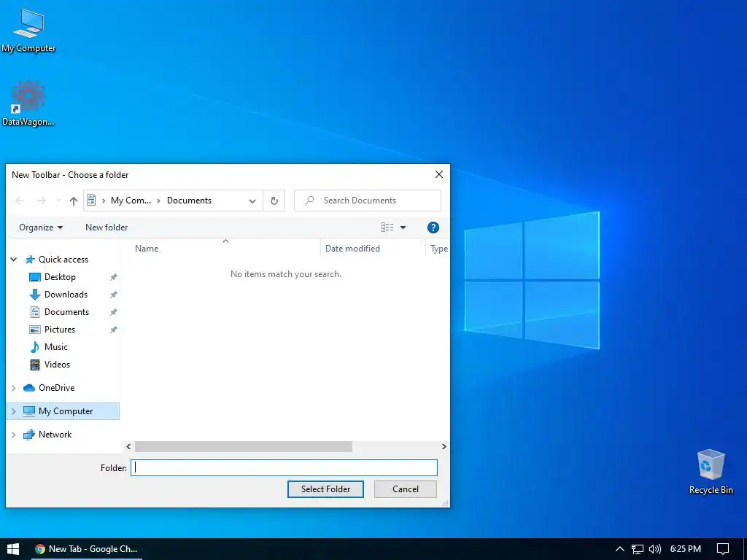Image resolution: width=747 pixels, height=560 pixels.
Task: Expand the OneDrive tree node
Action: 14,388
